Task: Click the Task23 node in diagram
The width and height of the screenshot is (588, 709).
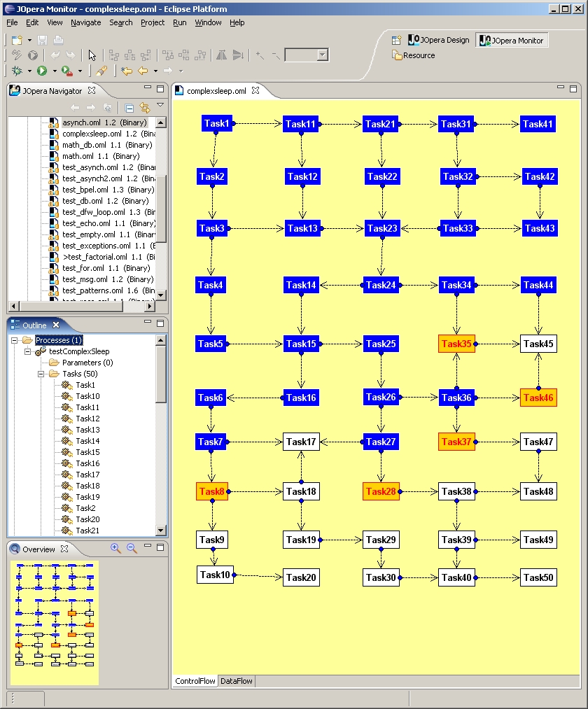Action: [x=382, y=228]
